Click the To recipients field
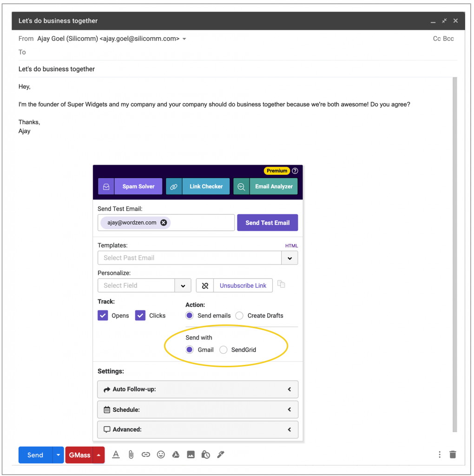474x476 pixels. (232, 52)
